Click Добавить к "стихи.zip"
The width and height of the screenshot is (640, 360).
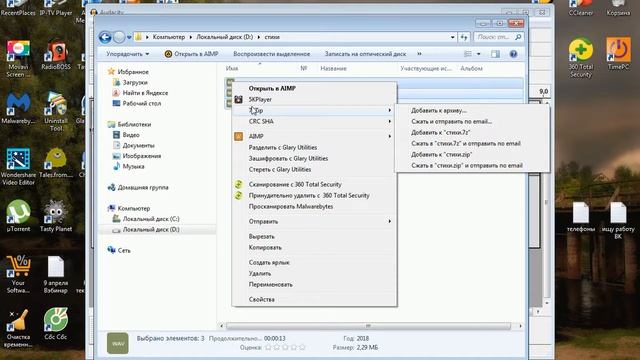point(473,155)
